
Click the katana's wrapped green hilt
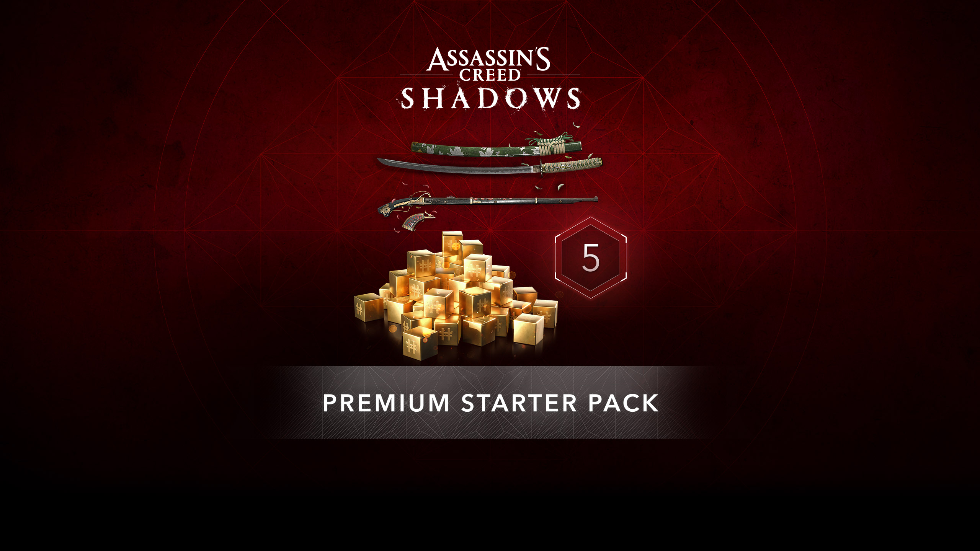coord(572,166)
